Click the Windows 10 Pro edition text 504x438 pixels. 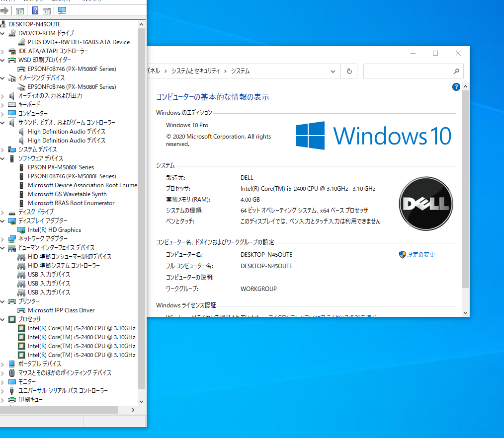[187, 125]
